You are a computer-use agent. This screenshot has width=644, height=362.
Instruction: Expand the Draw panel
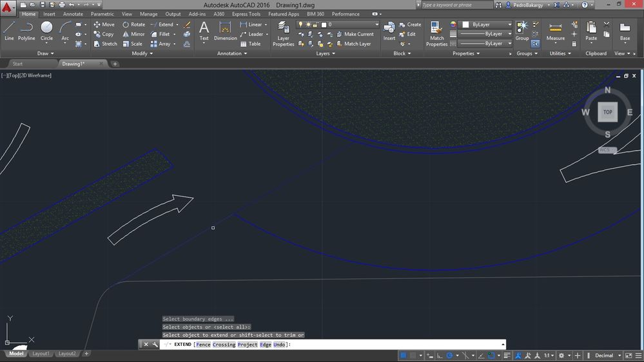tap(45, 53)
